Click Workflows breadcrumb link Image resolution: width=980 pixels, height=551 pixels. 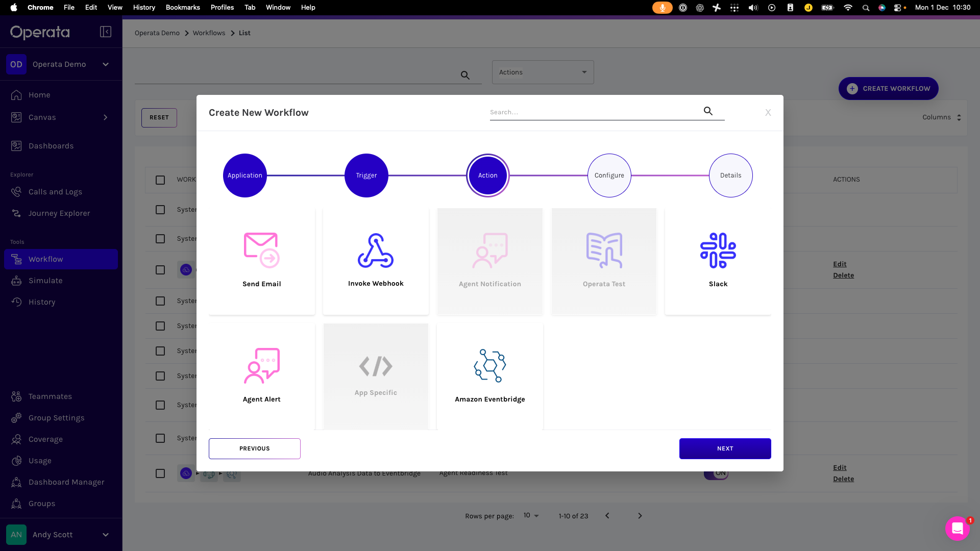209,33
